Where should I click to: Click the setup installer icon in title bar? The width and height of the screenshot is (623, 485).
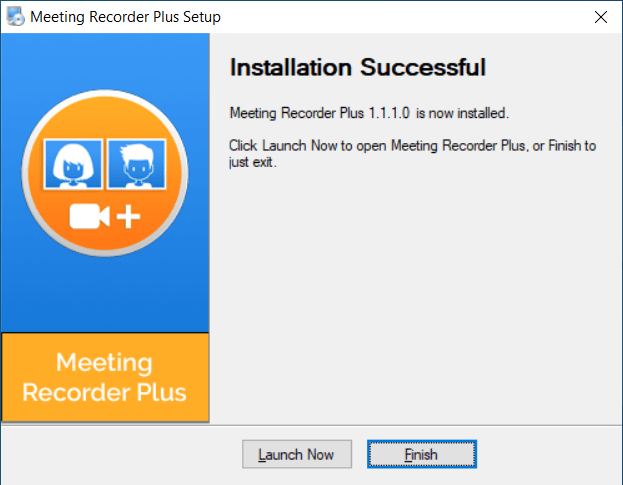15,17
